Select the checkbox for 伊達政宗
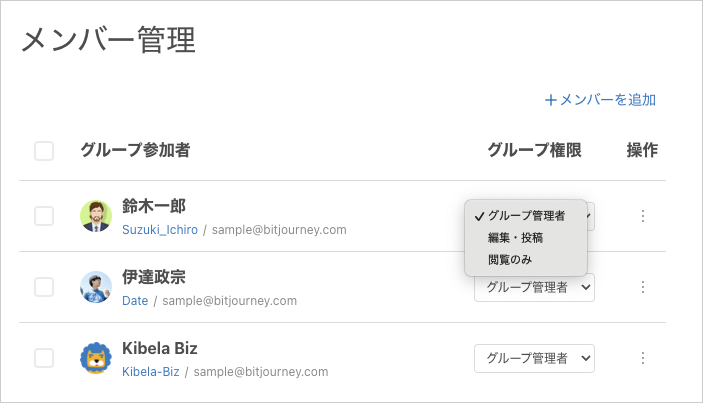This screenshot has width=703, height=403. tap(44, 287)
